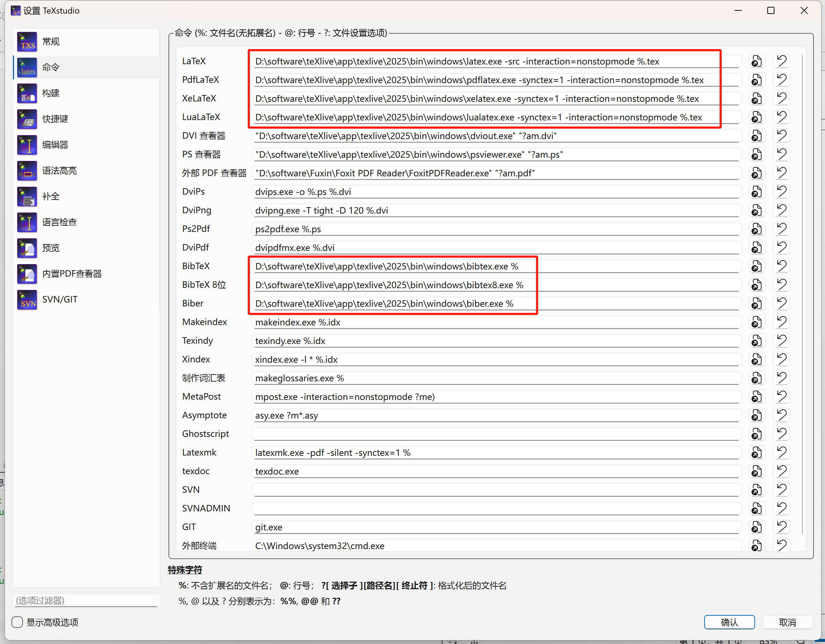Reset the 外部终端 command to default
The image size is (825, 644).
(x=782, y=546)
